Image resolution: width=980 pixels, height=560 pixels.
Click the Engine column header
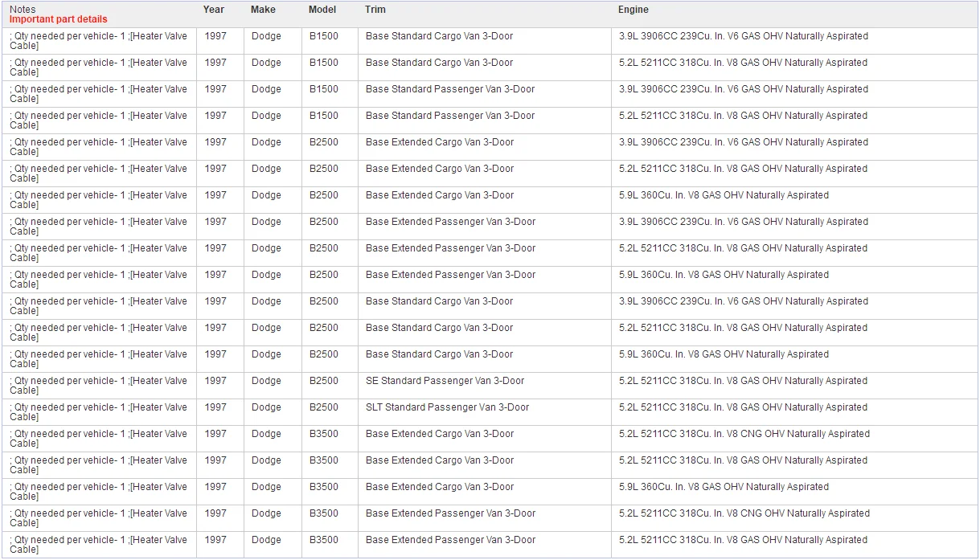point(634,10)
